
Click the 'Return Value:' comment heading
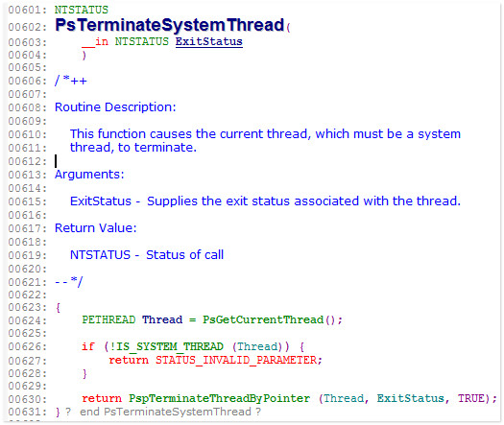(x=95, y=228)
